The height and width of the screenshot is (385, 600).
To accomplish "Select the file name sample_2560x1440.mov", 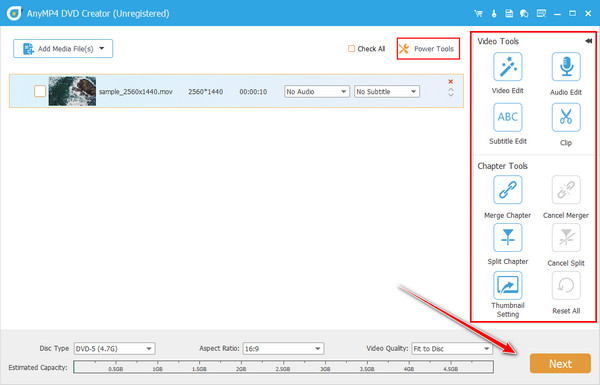I will [136, 91].
